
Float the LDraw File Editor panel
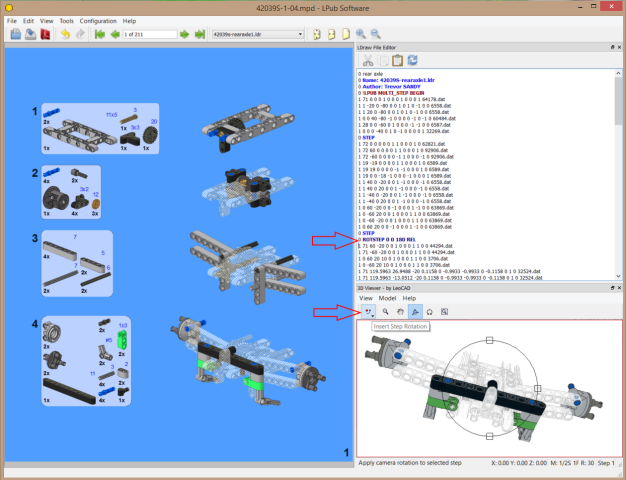tap(611, 47)
